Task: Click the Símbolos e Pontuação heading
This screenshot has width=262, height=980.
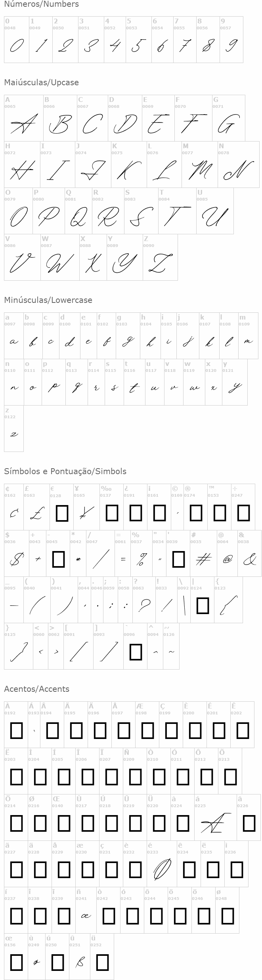Action: tap(65, 471)
